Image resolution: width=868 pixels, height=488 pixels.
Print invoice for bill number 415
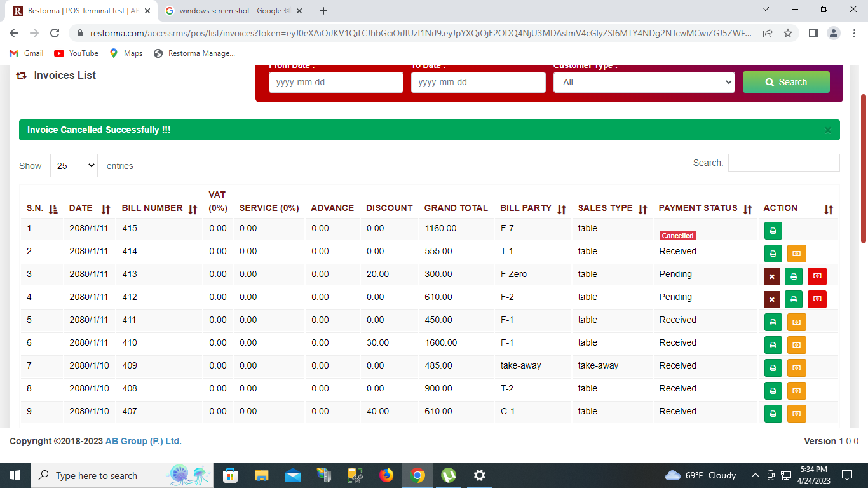773,231
